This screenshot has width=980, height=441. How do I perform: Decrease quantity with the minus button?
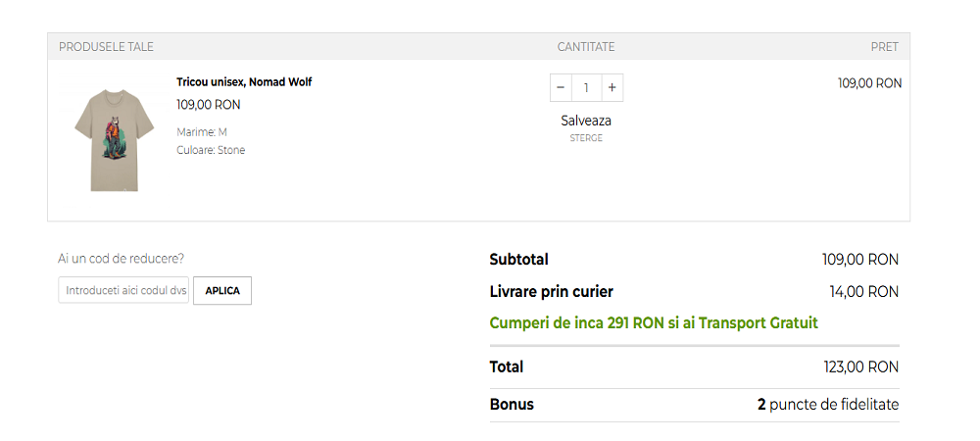tap(561, 88)
